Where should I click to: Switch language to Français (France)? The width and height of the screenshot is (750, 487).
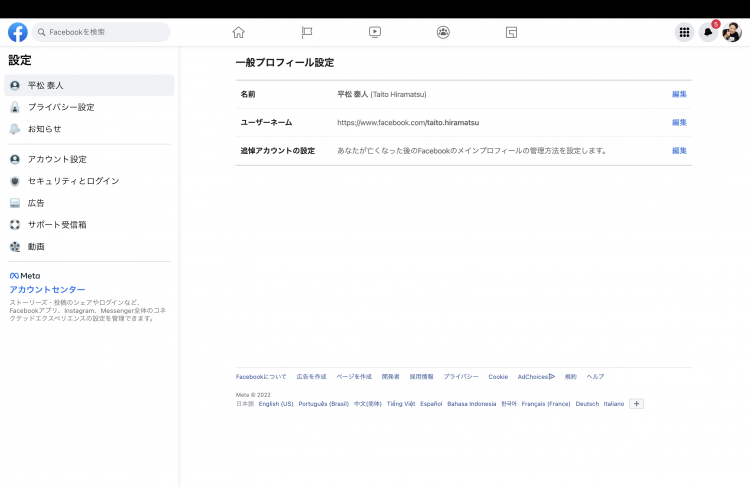(546, 404)
